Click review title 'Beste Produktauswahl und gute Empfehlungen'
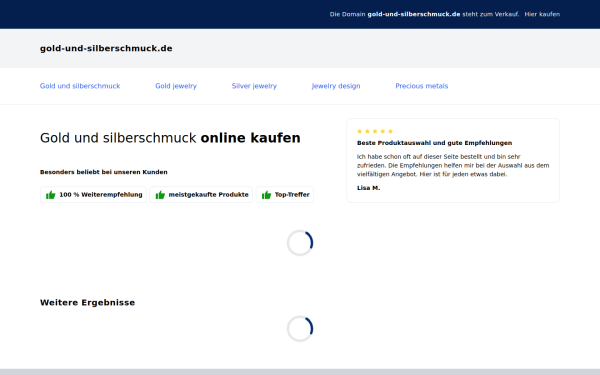This screenshot has height=375, width=600. click(434, 143)
